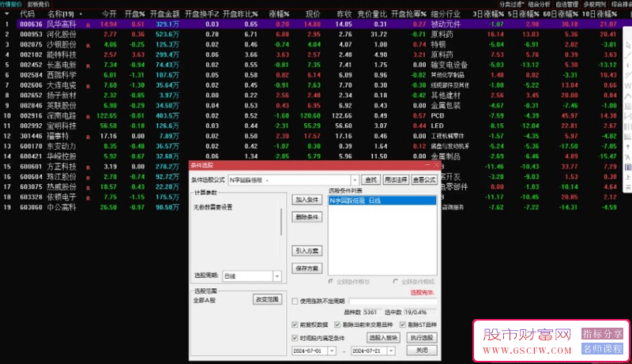
Task: Switch to the 封板竞价 tab
Action: (39, 4)
